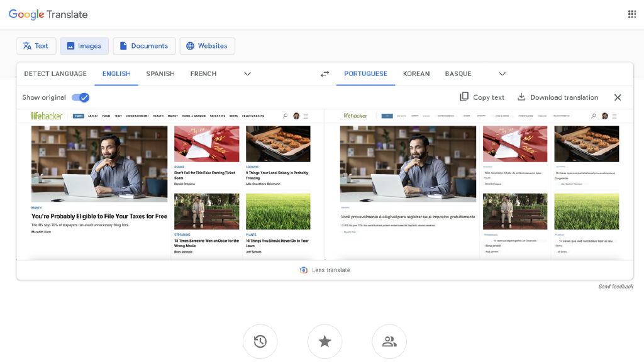Open Saved translations star icon
This screenshot has height=362, width=644.
click(x=325, y=341)
